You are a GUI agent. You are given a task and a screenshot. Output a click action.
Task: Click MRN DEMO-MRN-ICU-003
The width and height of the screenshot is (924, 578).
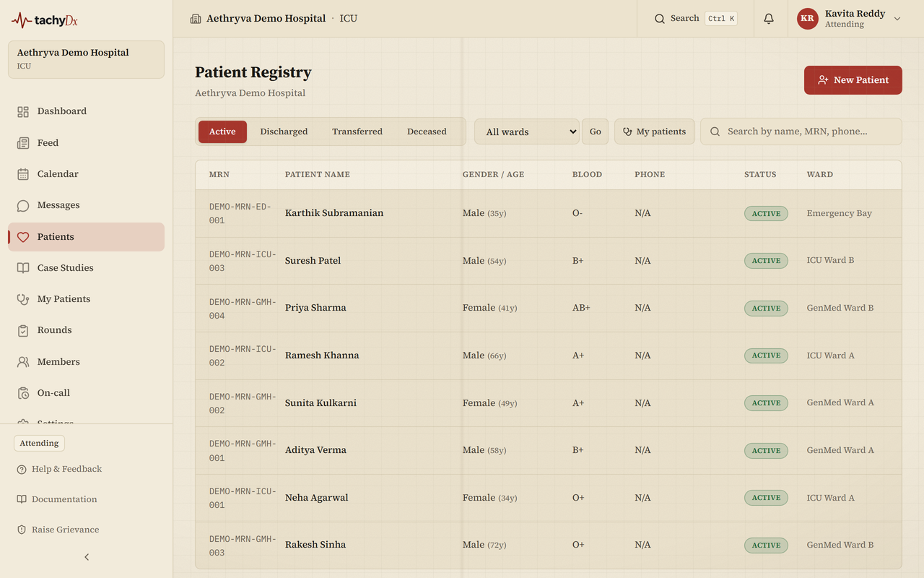coord(243,261)
